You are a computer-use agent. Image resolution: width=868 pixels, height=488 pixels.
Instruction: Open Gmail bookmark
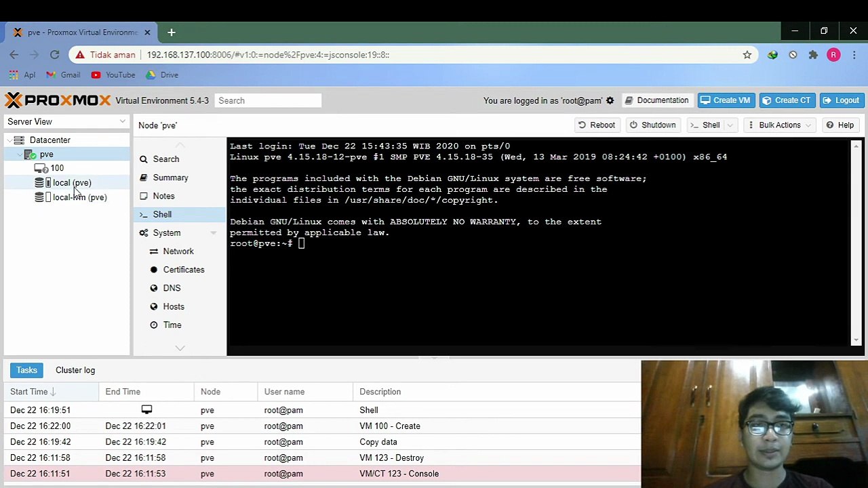pos(64,75)
